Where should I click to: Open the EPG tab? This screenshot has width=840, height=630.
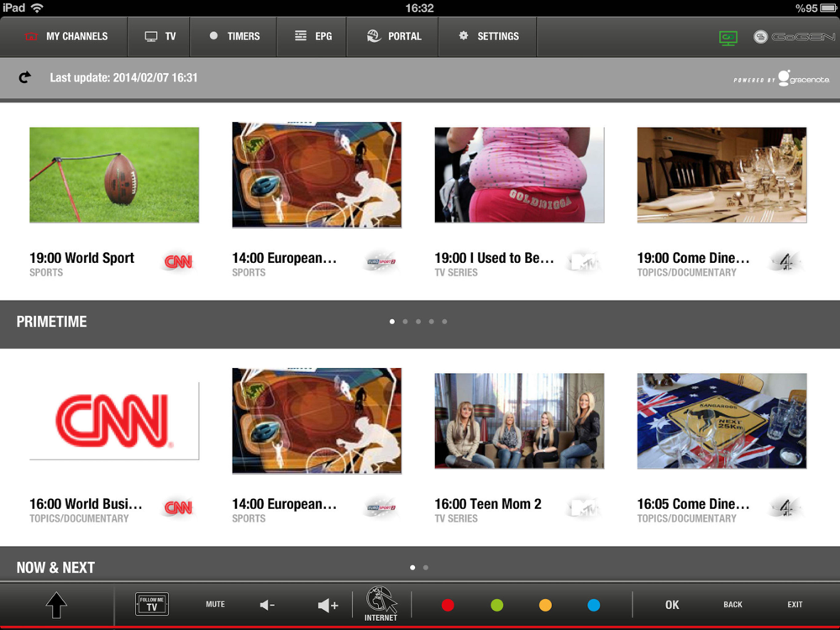[312, 36]
